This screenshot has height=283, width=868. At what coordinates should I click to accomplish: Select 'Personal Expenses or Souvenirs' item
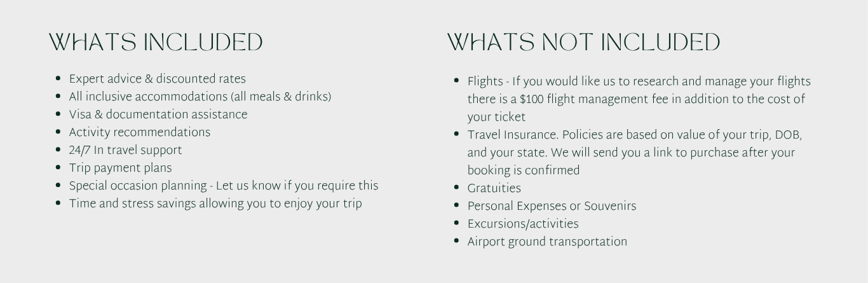(552, 206)
